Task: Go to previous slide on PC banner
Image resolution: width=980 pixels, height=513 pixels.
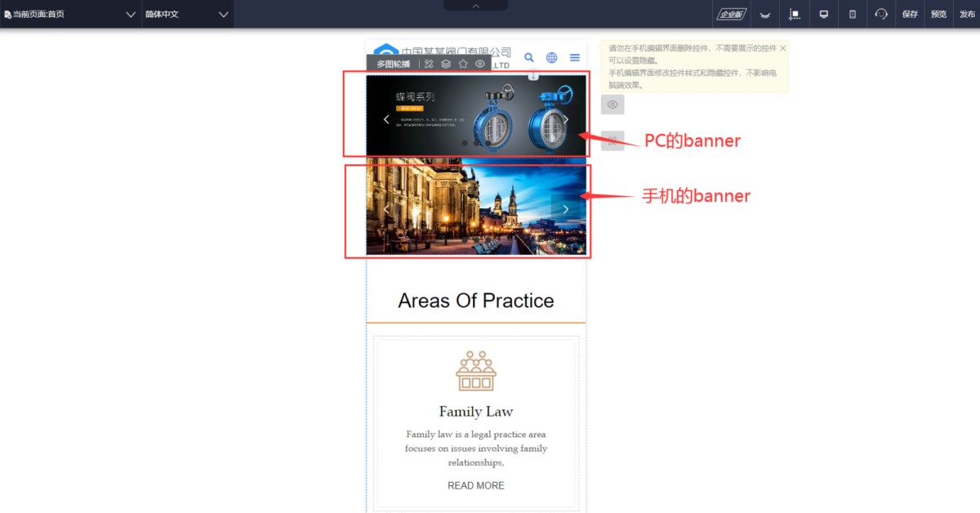Action: [x=386, y=119]
